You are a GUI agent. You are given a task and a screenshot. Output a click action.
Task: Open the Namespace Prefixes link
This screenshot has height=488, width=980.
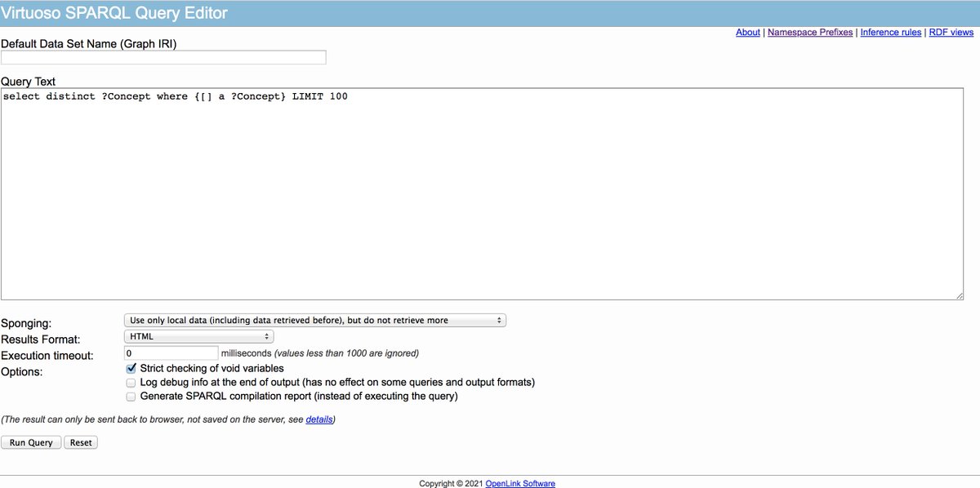(x=810, y=33)
